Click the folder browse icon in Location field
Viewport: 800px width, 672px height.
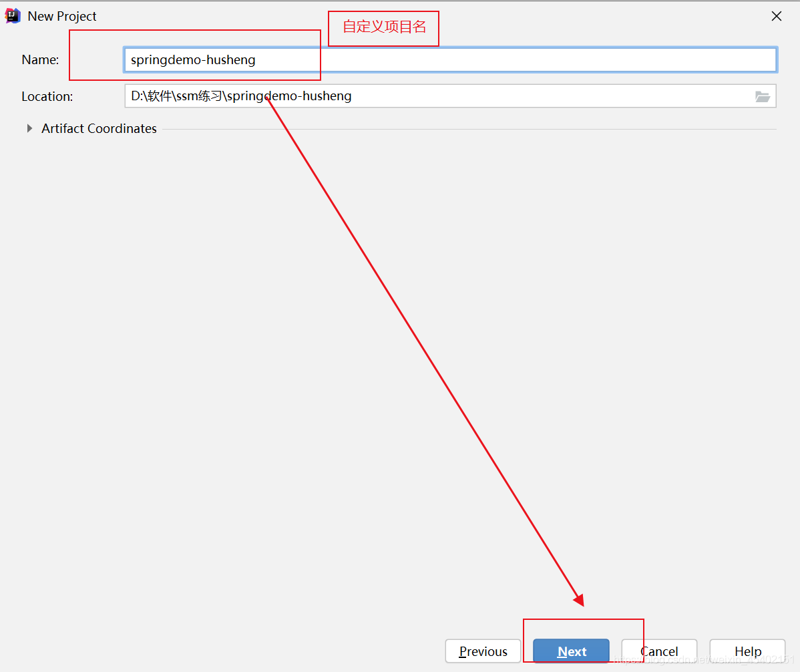point(762,96)
